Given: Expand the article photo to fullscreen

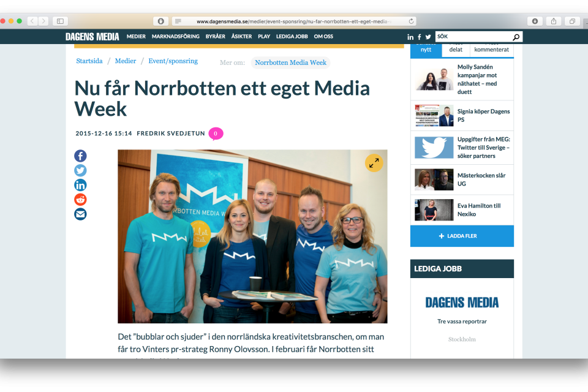Looking at the screenshot, I should (374, 163).
